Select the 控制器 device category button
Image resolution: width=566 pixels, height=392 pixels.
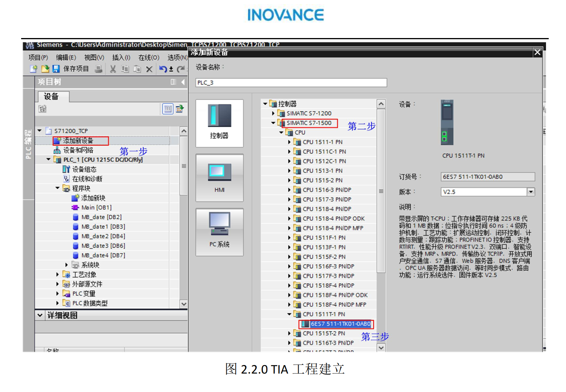219,123
